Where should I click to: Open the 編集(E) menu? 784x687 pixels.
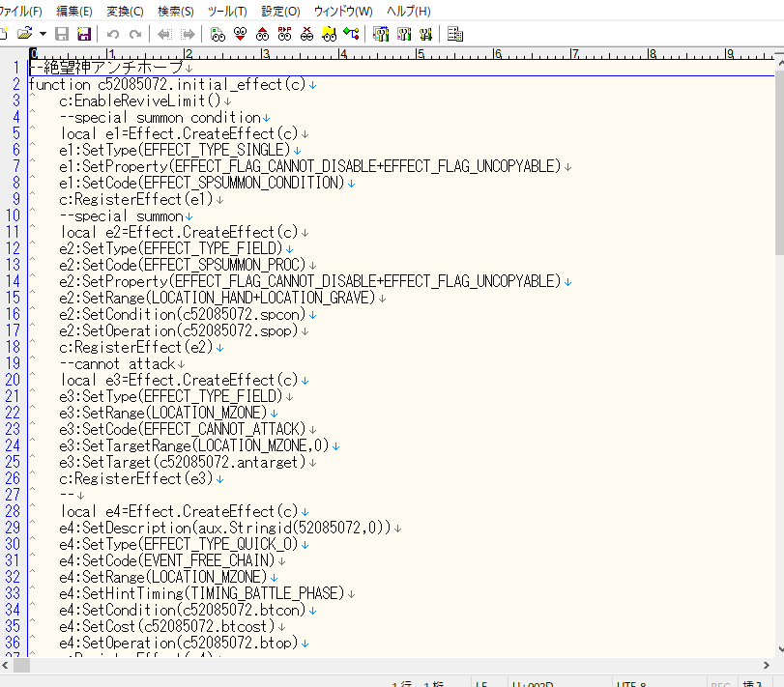click(74, 11)
